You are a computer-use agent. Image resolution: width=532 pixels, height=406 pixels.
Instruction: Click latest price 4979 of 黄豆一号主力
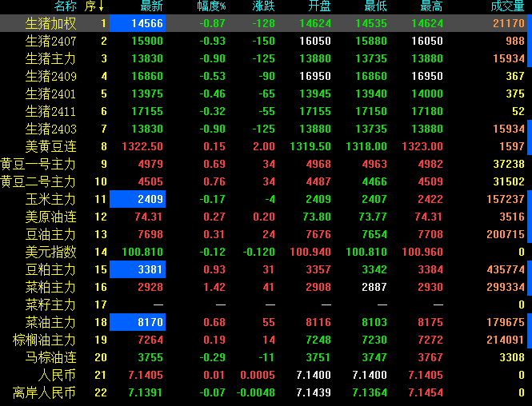[x=150, y=165]
